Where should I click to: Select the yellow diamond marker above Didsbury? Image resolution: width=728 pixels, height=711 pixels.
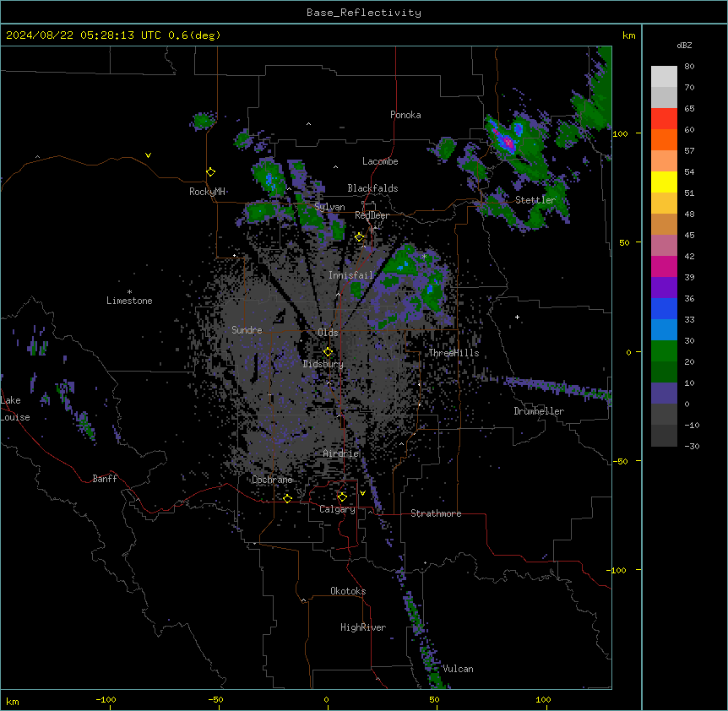point(329,352)
